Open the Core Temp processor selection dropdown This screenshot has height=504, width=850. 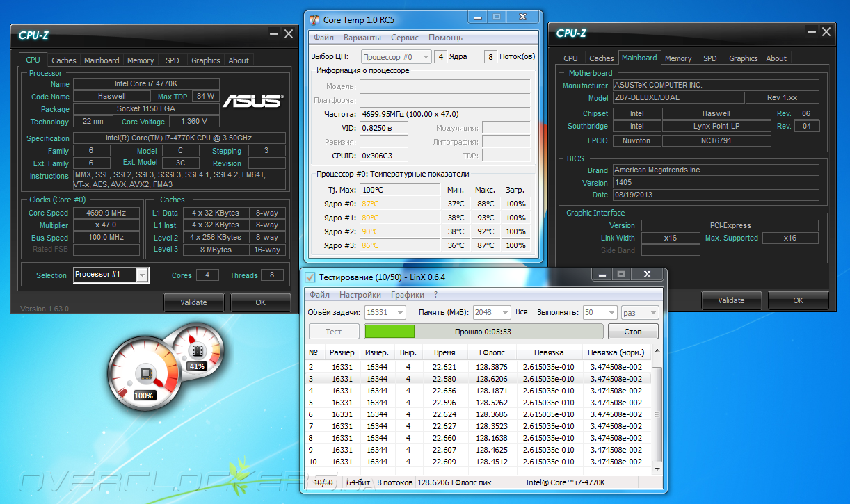point(396,57)
